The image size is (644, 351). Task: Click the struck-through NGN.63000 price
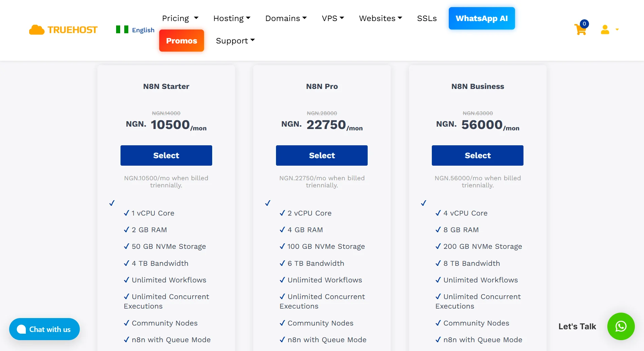(478, 113)
